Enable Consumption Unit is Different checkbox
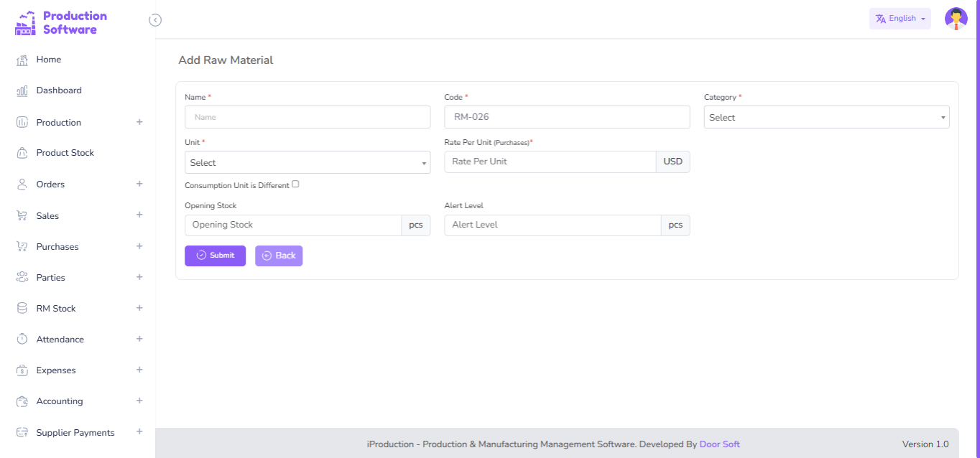Image resolution: width=980 pixels, height=458 pixels. pos(295,184)
